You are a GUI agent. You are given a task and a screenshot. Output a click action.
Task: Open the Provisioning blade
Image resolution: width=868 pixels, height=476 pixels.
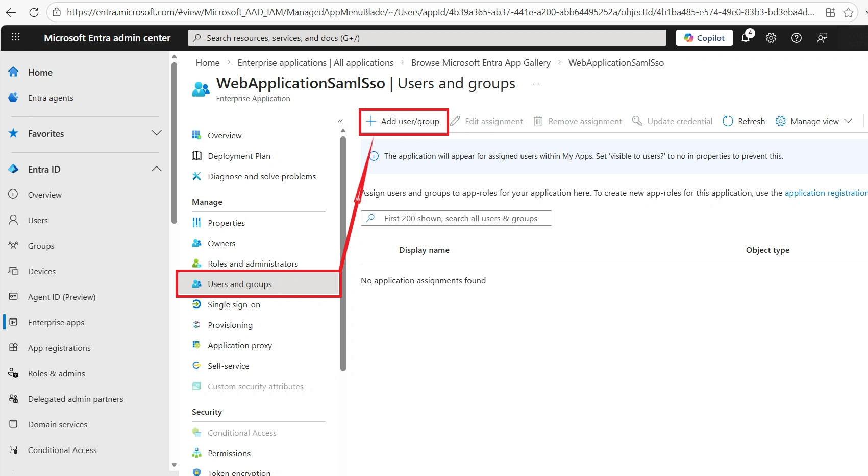230,325
